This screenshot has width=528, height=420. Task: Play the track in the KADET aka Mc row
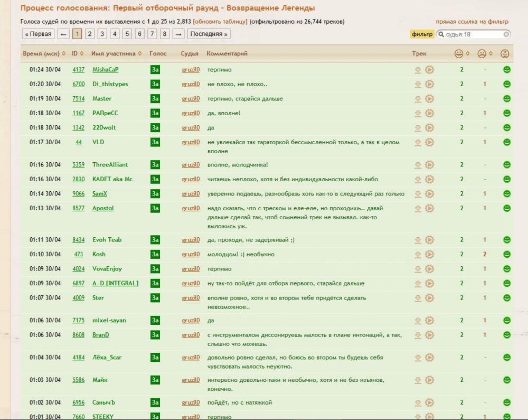pos(429,179)
